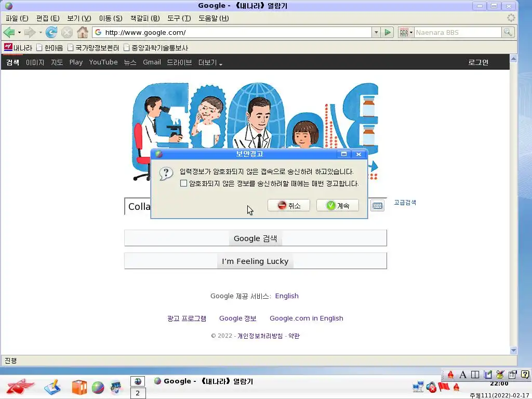Select 검색 in Google top bar
Screen dimensions: 532x399
[12, 62]
